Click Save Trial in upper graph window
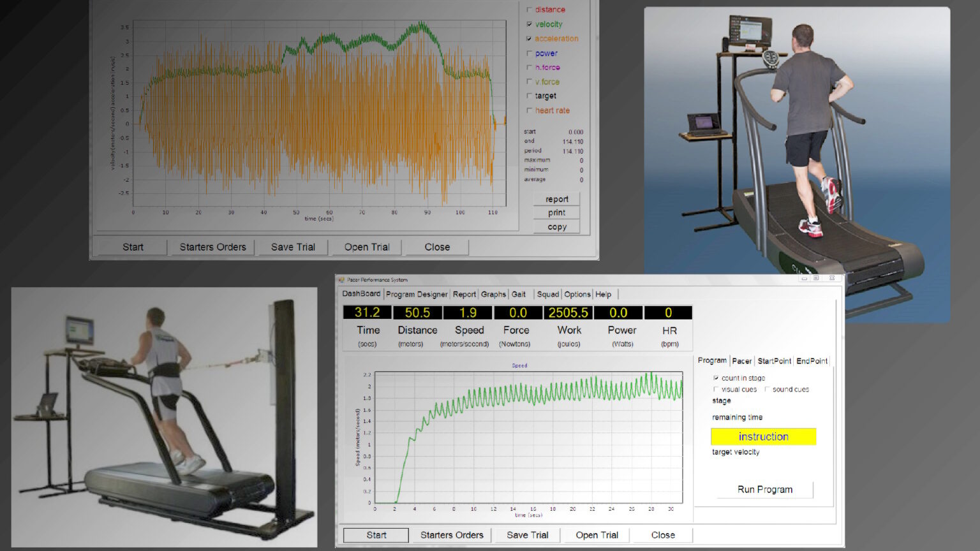 (x=293, y=247)
